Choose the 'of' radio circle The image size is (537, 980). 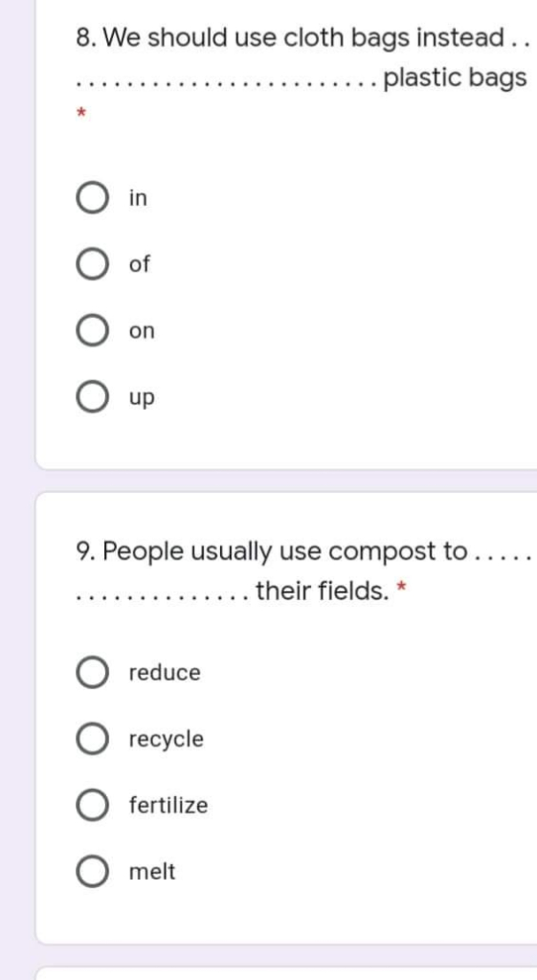click(x=93, y=264)
